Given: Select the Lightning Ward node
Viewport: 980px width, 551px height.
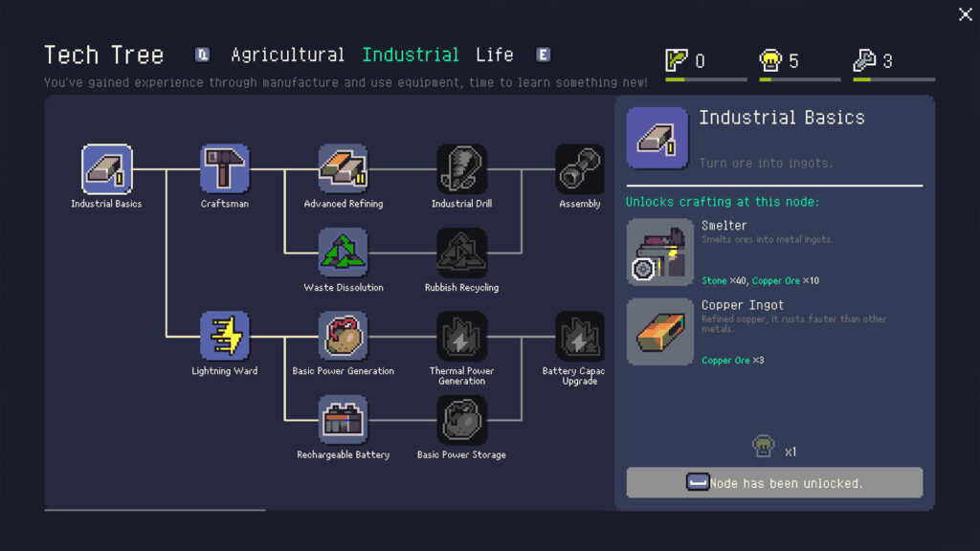Looking at the screenshot, I should (x=225, y=336).
